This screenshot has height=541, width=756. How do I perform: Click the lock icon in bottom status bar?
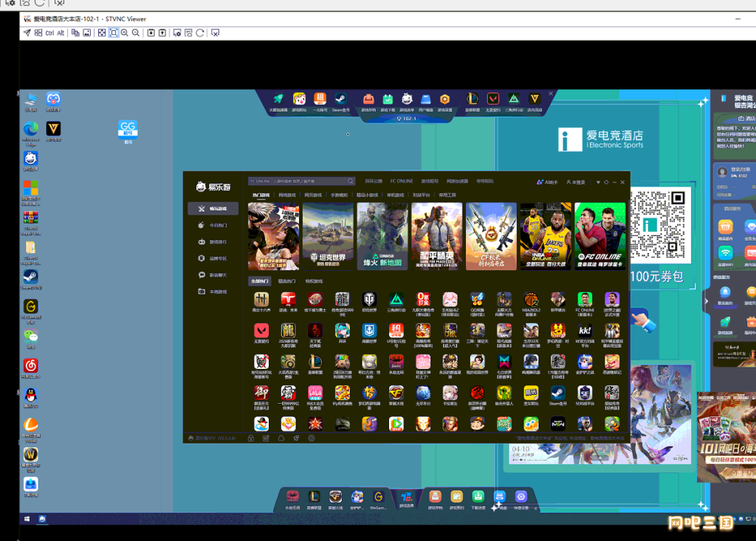pyautogui.click(x=251, y=438)
